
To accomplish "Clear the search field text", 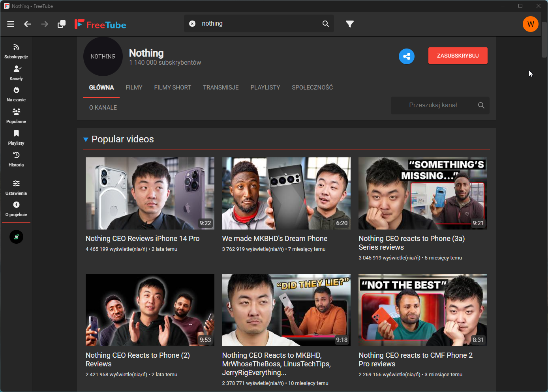I will 192,24.
